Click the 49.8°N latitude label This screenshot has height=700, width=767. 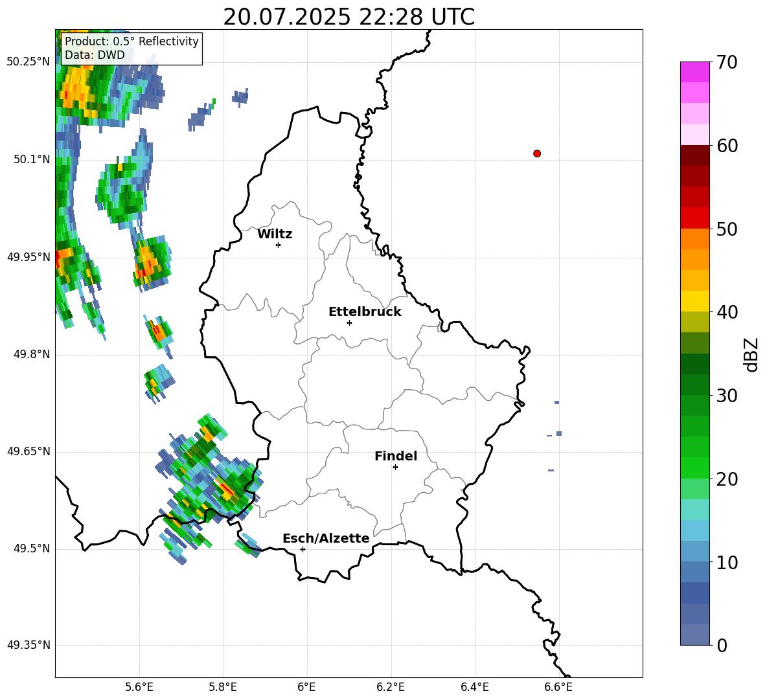pyautogui.click(x=32, y=354)
